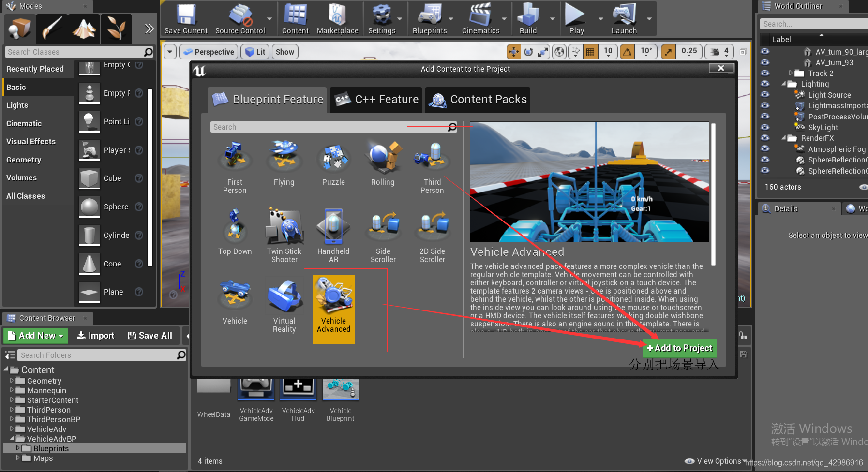Toggle scale snapping in viewport

click(668, 52)
